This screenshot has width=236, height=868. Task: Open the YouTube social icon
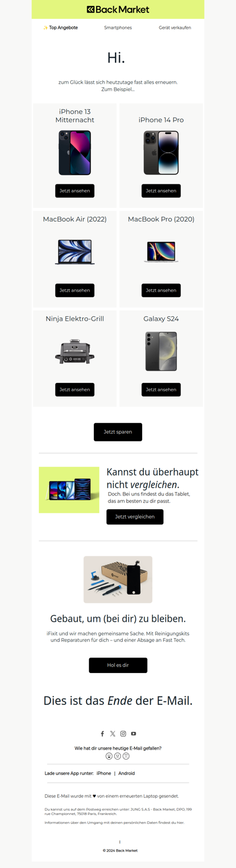pyautogui.click(x=134, y=734)
